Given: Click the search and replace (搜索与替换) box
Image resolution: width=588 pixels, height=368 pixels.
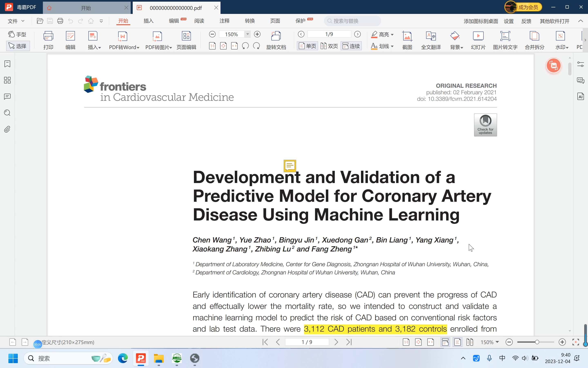Looking at the screenshot, I should pos(352,21).
